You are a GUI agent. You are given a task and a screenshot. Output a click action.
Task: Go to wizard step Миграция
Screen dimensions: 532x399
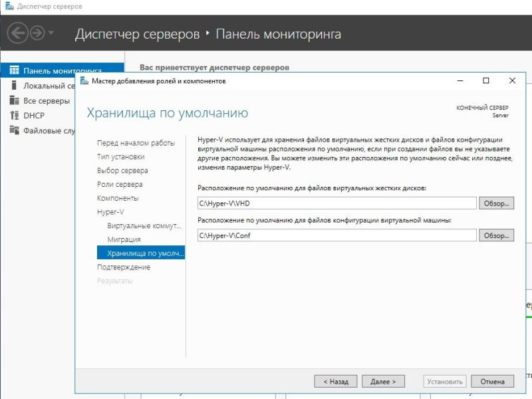[124, 239]
